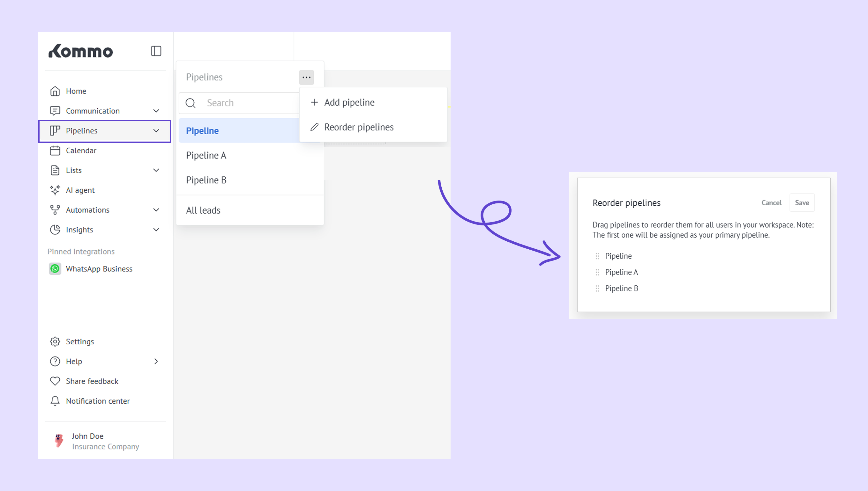Open the Help submenu arrow
Viewport: 868px width, 491px height.
coord(156,362)
